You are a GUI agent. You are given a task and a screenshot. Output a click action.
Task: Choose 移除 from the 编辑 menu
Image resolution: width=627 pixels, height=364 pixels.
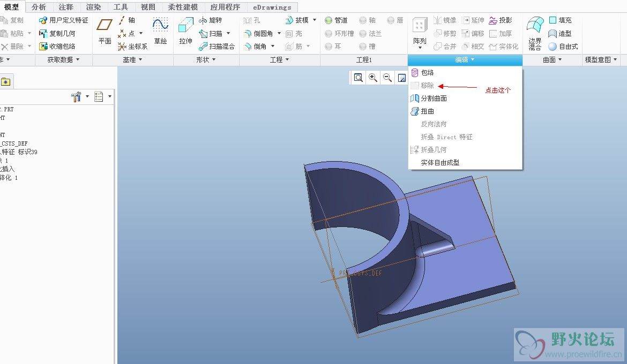465,85
